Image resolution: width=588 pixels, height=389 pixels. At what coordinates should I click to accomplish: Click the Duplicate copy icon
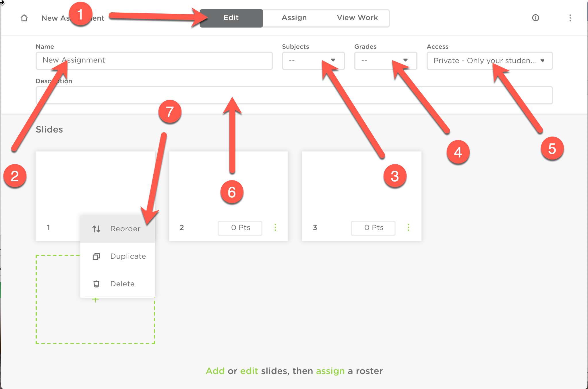tap(96, 256)
